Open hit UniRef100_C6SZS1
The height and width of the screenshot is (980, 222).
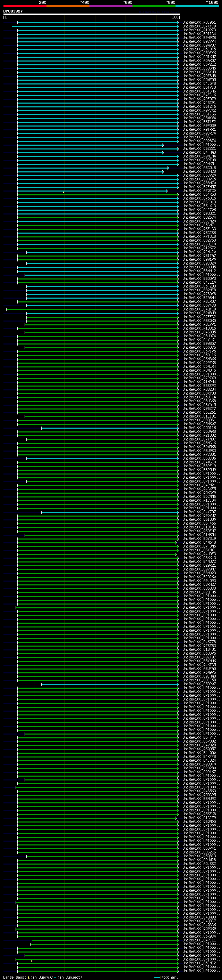click(199, 149)
